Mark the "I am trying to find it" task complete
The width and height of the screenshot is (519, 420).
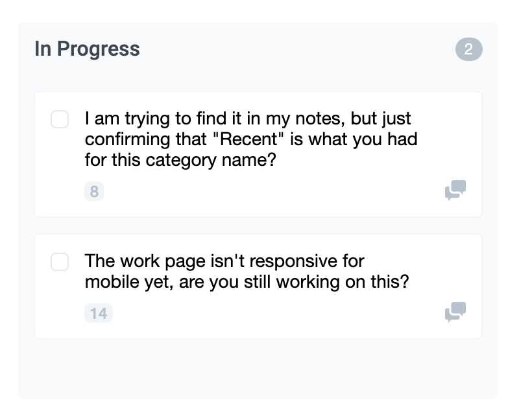[60, 119]
